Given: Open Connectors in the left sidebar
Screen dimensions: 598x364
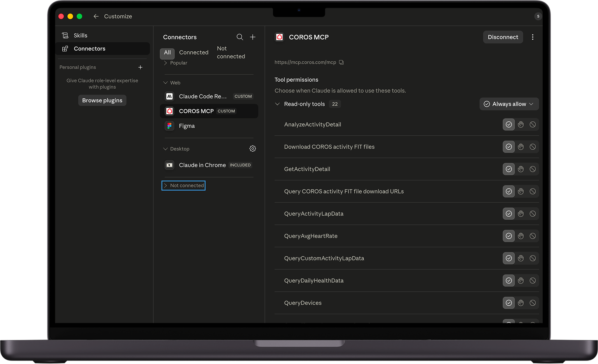Looking at the screenshot, I should (104, 49).
